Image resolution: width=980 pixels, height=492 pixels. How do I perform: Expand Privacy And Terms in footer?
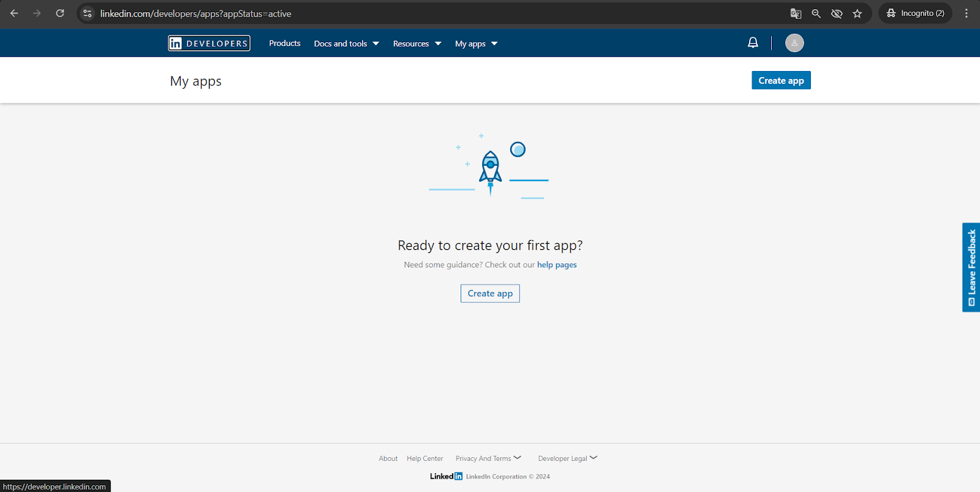pyautogui.click(x=488, y=458)
